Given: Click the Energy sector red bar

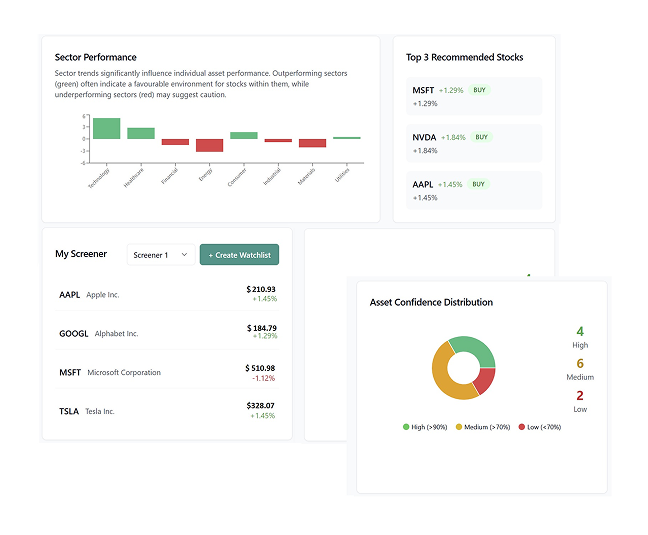Looking at the screenshot, I should coord(209,145).
